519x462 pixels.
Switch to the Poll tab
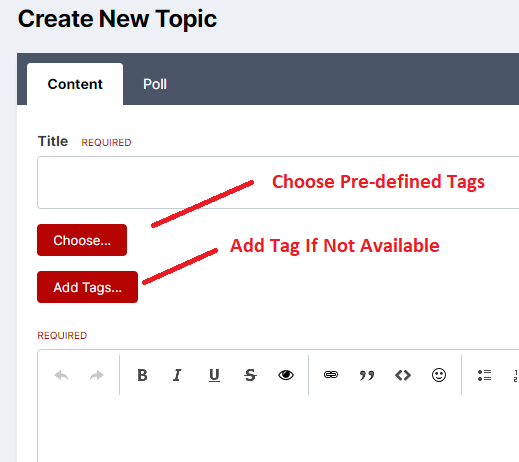click(155, 84)
